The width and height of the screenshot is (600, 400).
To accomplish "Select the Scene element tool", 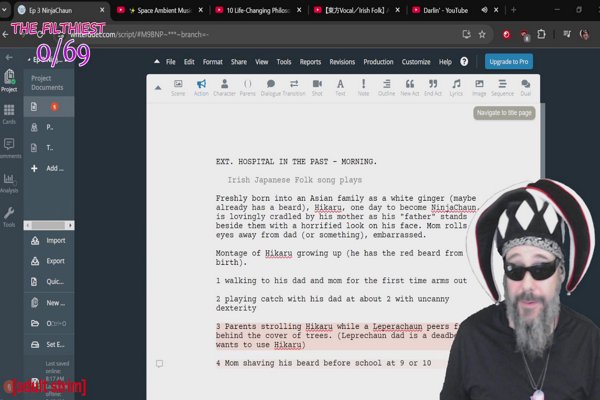I will pyautogui.click(x=178, y=88).
